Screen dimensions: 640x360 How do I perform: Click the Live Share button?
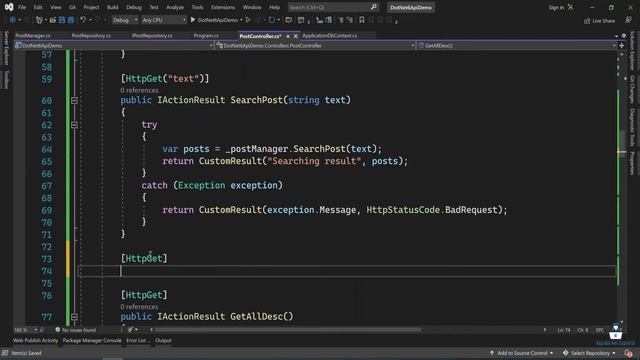pos(599,21)
